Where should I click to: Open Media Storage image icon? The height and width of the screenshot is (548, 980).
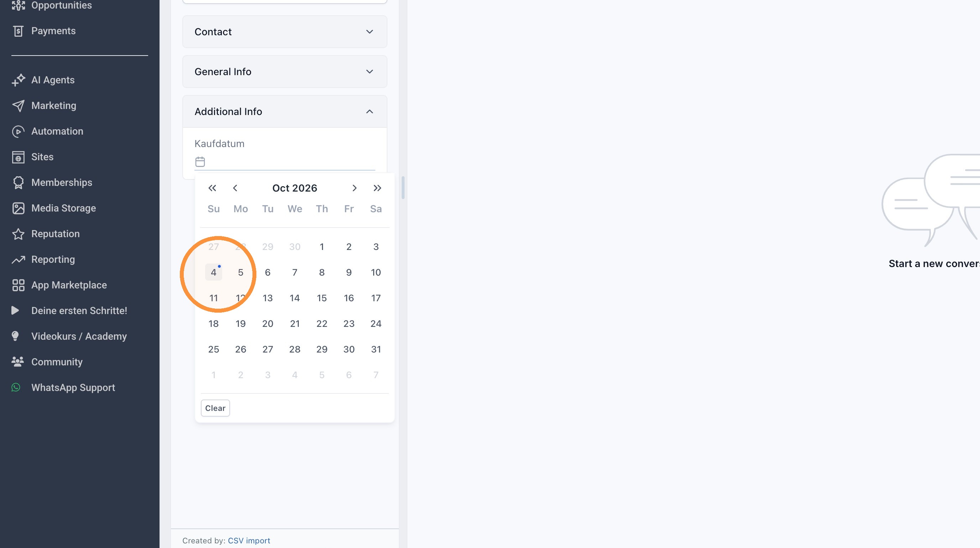click(18, 208)
